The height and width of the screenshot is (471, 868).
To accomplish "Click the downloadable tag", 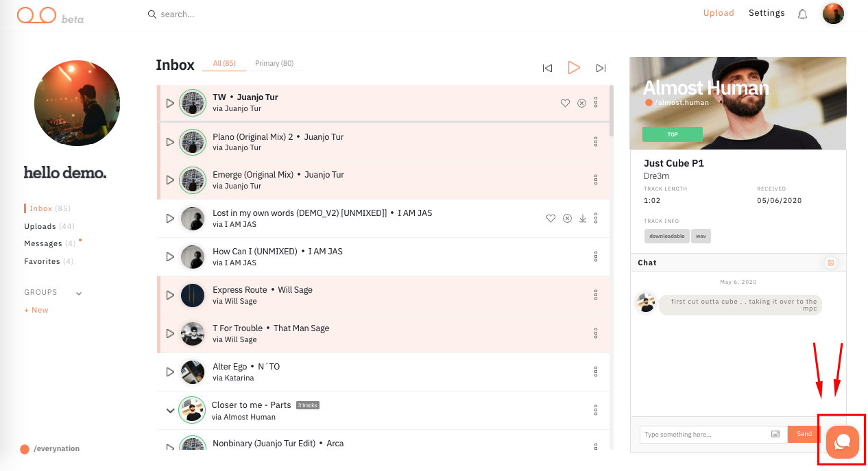I will coord(667,236).
